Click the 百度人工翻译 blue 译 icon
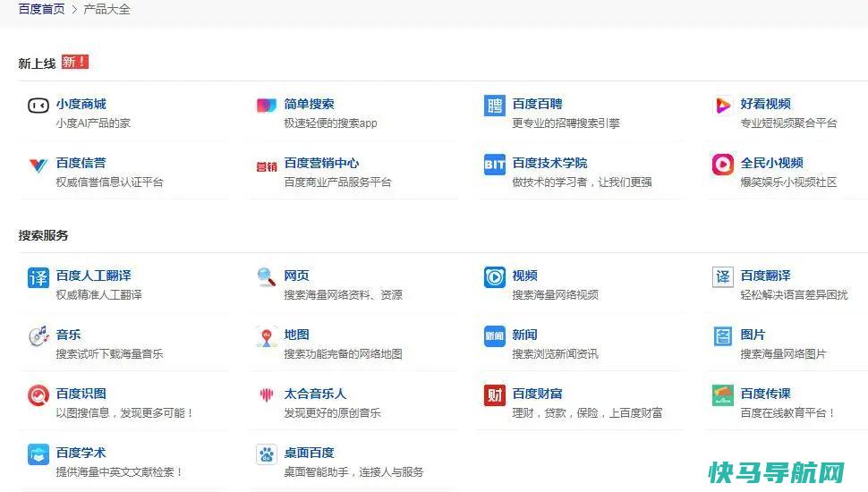 pyautogui.click(x=38, y=277)
